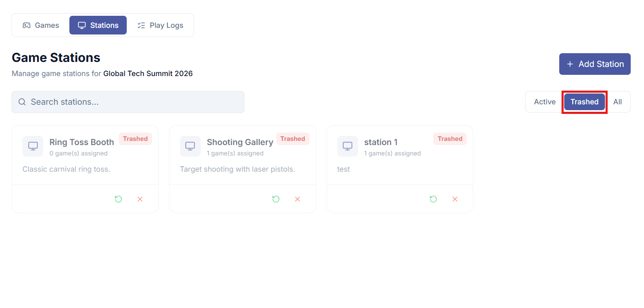Click "1 game(s) assigned" under Shooting Gallery
Viewport: 644px width, 308px height.
pos(235,153)
